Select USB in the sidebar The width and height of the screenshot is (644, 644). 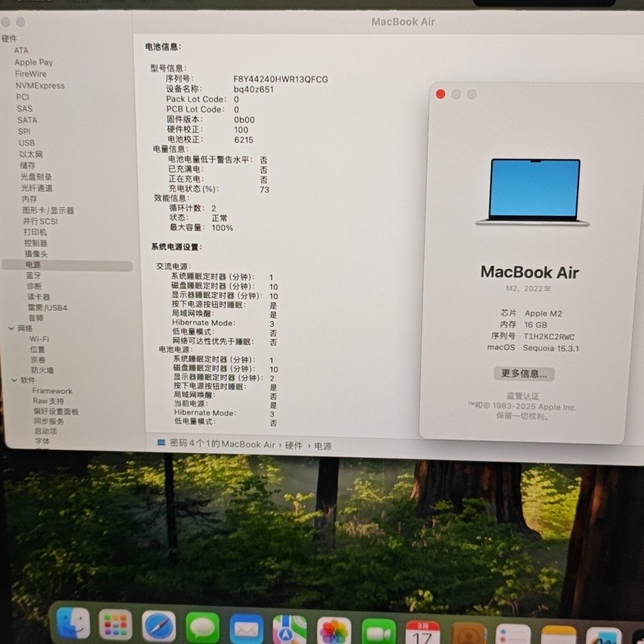click(26, 143)
